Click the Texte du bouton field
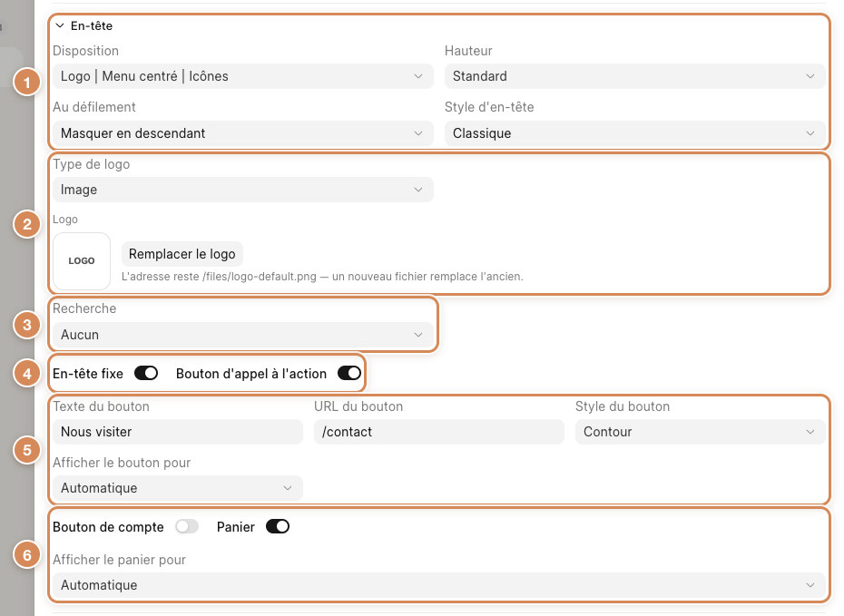 coord(178,432)
